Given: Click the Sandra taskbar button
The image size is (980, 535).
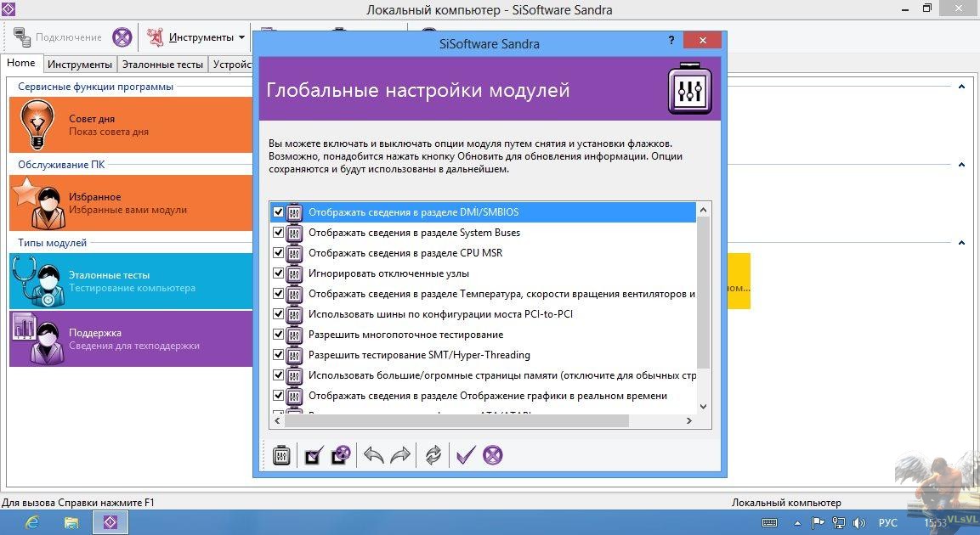Looking at the screenshot, I should [110, 522].
